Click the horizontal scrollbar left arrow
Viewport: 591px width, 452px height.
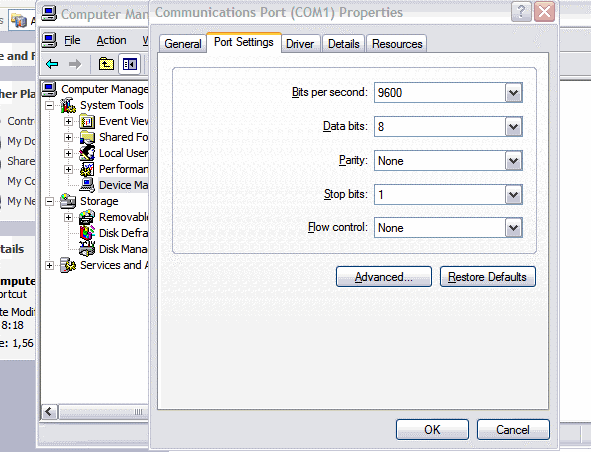49,412
